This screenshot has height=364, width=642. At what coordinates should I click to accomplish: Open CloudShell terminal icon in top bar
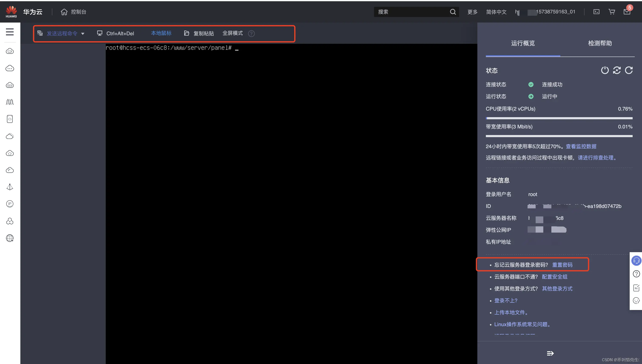596,12
